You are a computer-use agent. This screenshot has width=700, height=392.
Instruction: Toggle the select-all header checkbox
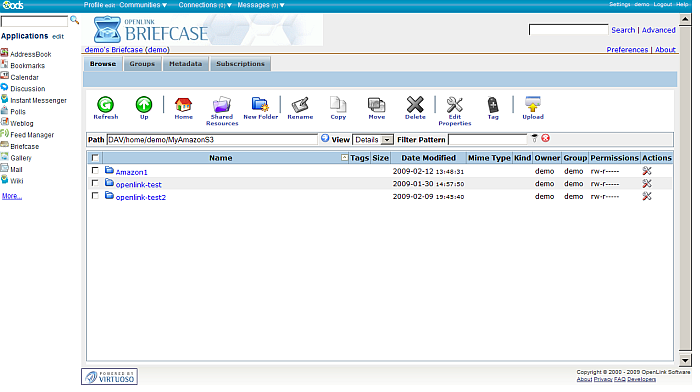[x=95, y=158]
